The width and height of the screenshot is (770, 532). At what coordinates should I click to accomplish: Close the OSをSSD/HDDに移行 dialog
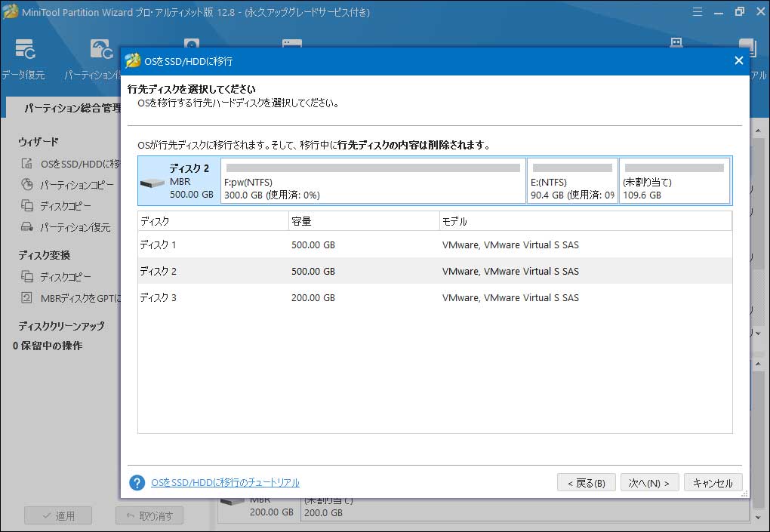(738, 60)
